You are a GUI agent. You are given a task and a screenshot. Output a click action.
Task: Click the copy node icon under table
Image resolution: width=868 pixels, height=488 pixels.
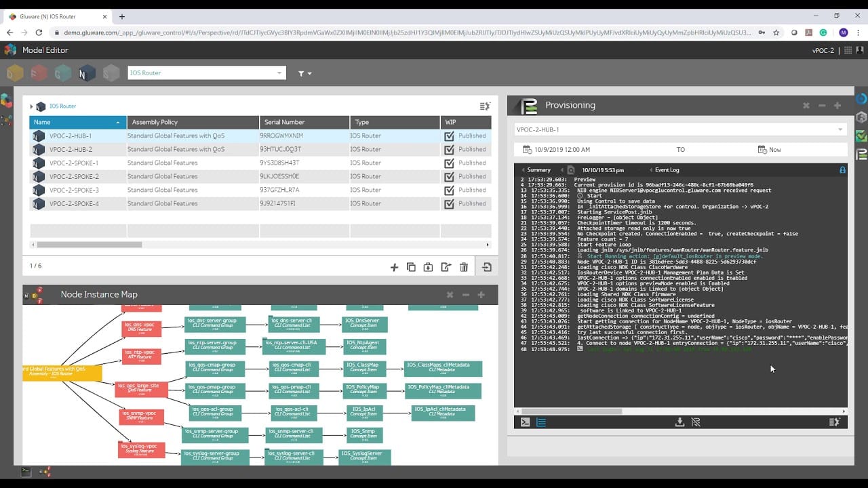coord(411,267)
